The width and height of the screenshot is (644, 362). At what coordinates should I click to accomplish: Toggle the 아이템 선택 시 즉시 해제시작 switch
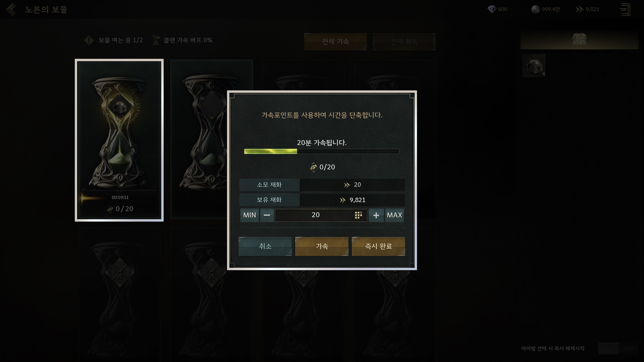click(x=619, y=348)
